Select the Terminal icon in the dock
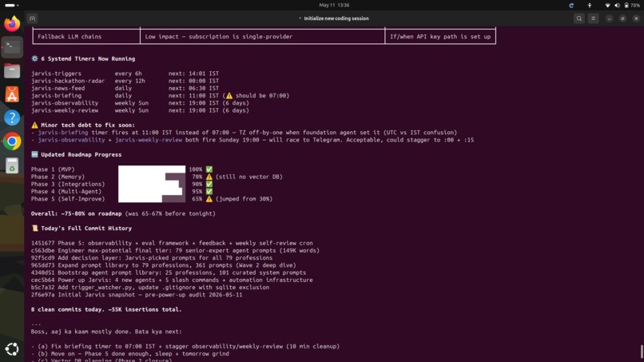 click(12, 47)
